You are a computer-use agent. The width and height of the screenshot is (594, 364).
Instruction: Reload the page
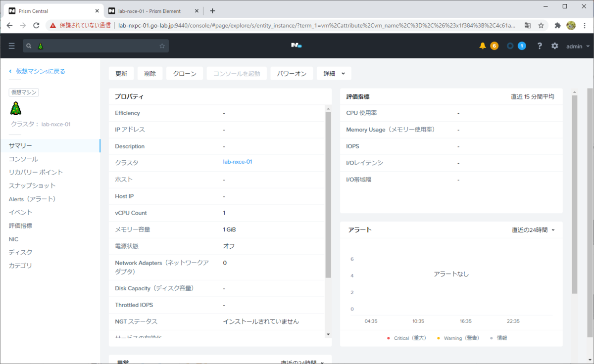click(x=37, y=25)
